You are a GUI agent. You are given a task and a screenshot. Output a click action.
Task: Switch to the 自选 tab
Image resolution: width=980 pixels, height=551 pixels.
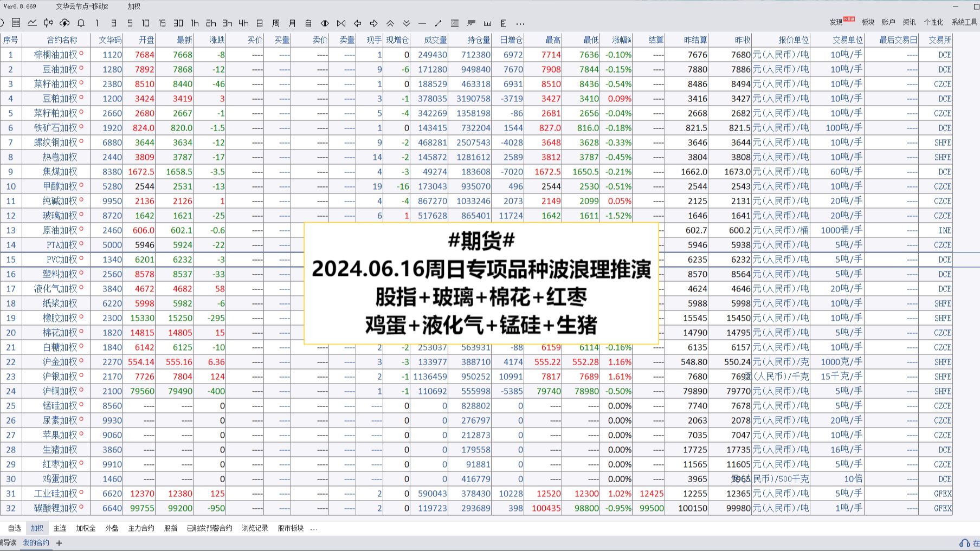tap(15, 528)
